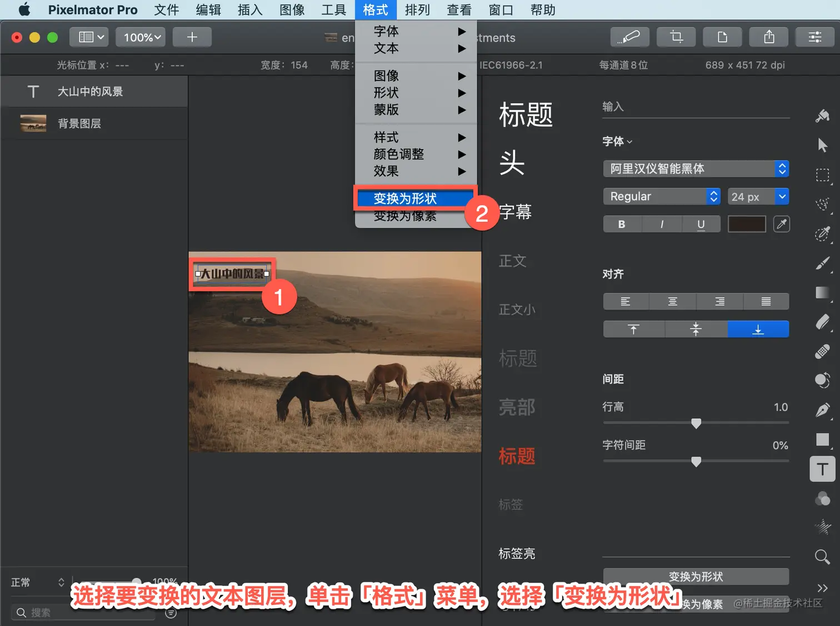Click the Crop toolbar button

[676, 37]
